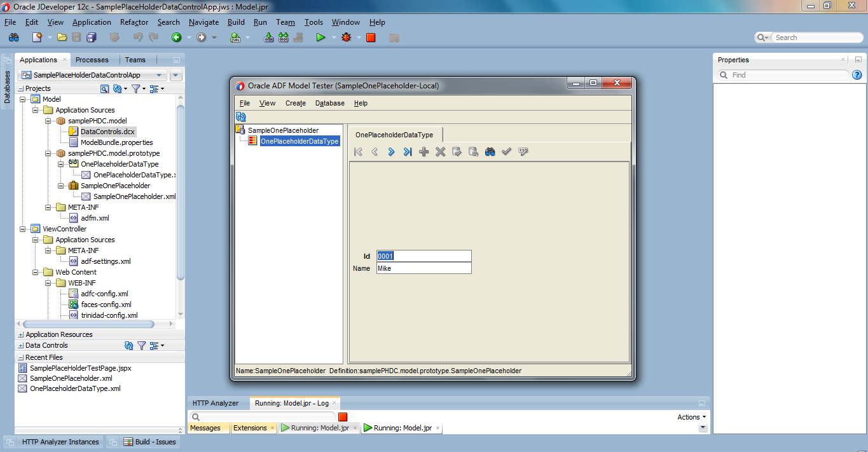This screenshot has height=452, width=868.
Task: Start debugging with the bug toolbar icon
Action: coord(347,37)
